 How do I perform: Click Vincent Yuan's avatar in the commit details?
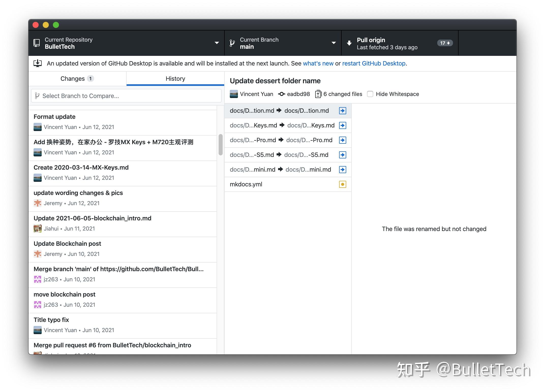click(x=234, y=94)
